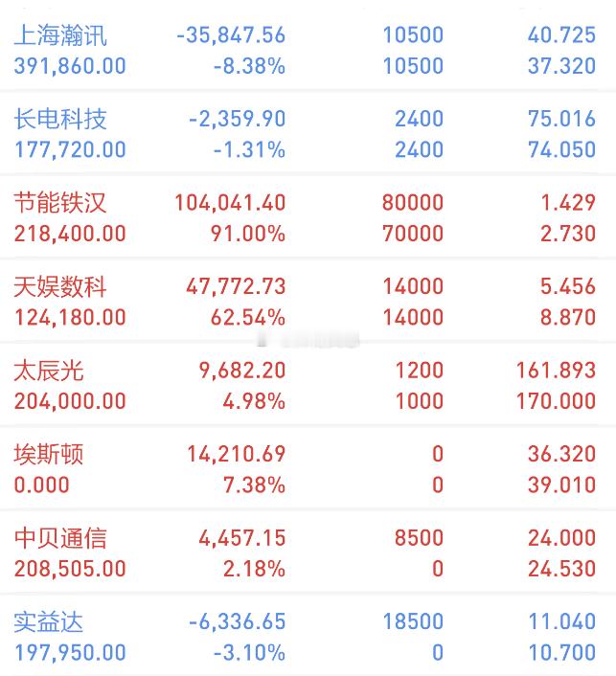Click loss amount -35,847.56
Viewport: 616px width, 676px height.
231,35
